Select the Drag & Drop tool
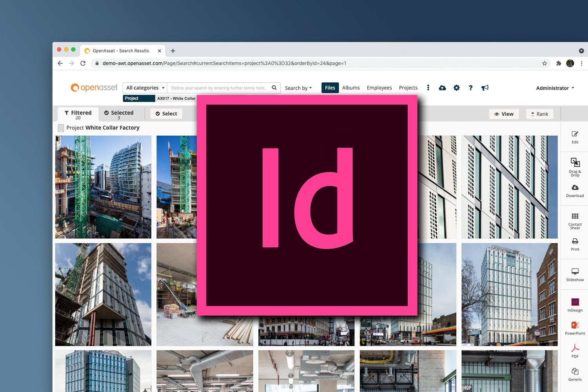 pos(575,167)
